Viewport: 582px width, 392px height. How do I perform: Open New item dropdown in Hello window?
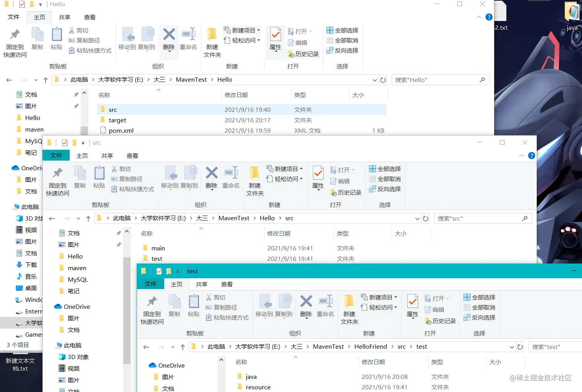[242, 30]
